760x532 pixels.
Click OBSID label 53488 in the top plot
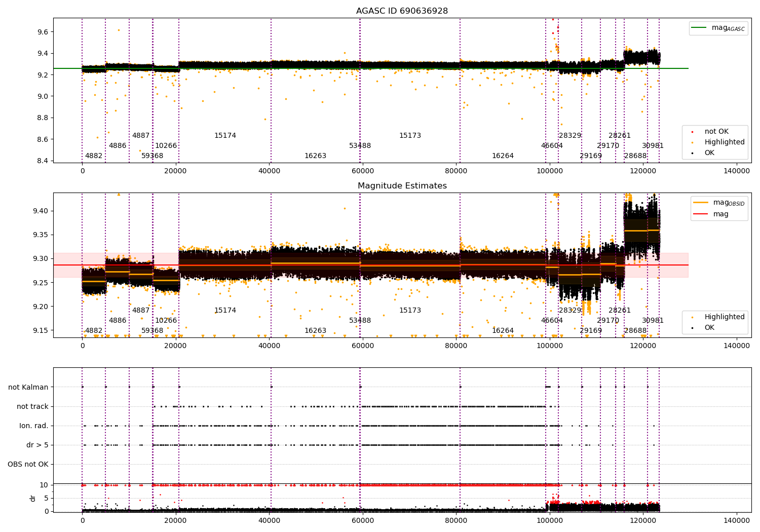[360, 145]
